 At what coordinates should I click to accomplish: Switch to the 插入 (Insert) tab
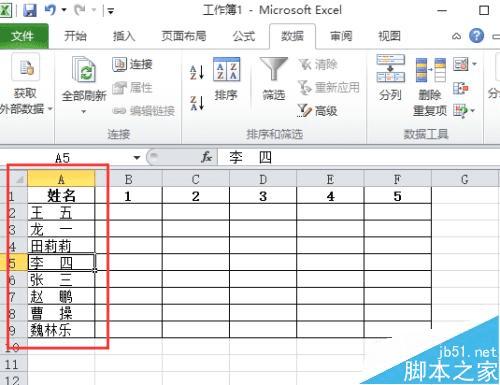[124, 36]
